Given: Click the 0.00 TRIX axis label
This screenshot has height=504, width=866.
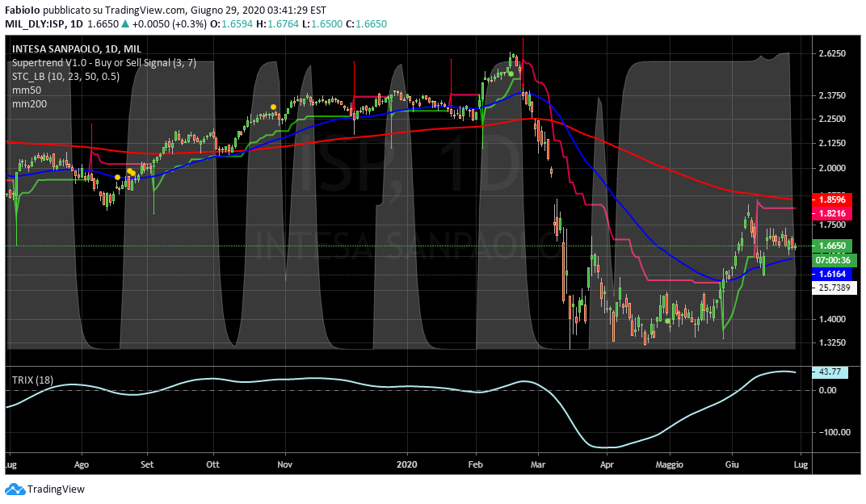Looking at the screenshot, I should click(828, 390).
